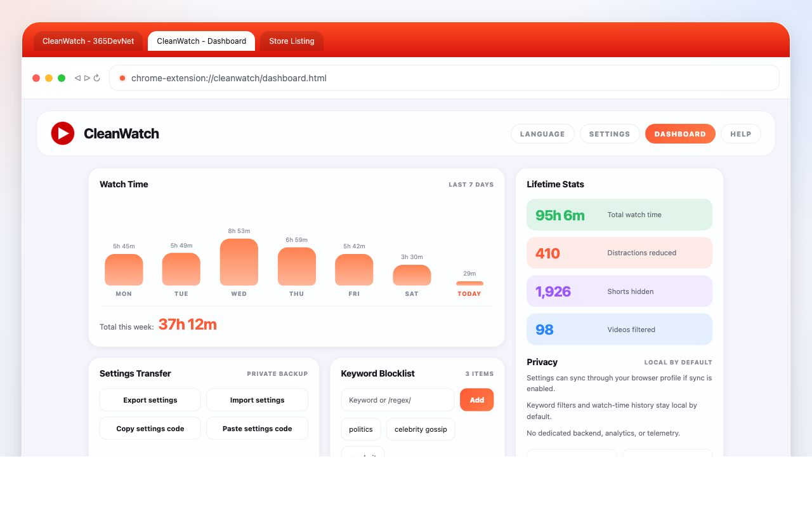Click the green window traffic light dot

(62, 78)
